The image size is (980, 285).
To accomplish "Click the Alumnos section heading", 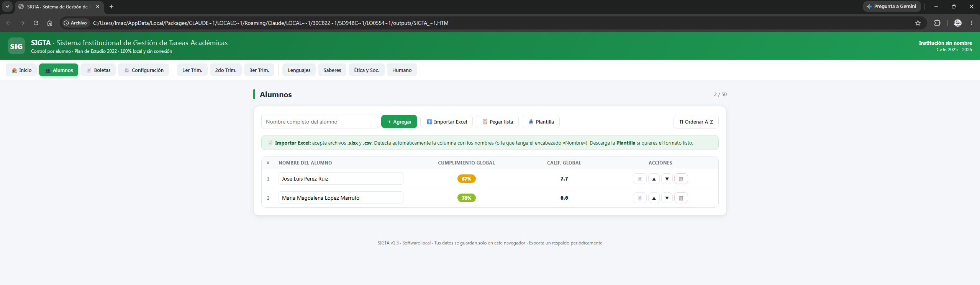I will pyautogui.click(x=276, y=94).
